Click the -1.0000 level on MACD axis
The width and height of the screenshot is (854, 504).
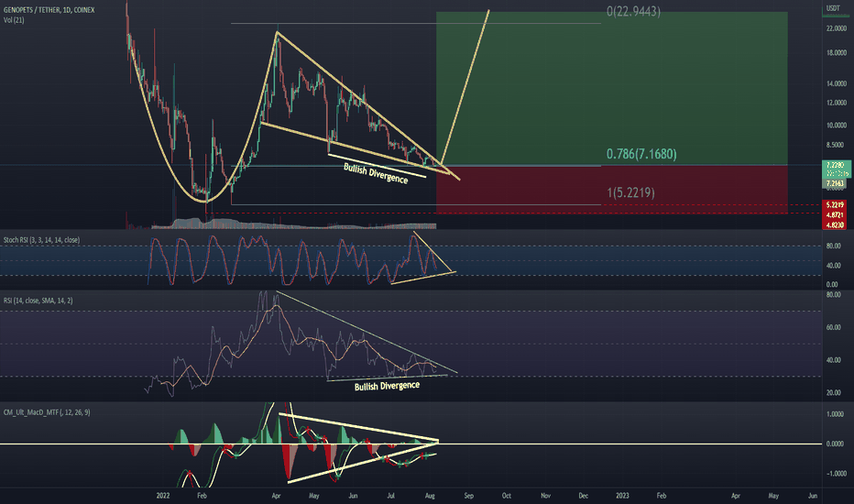(835, 474)
